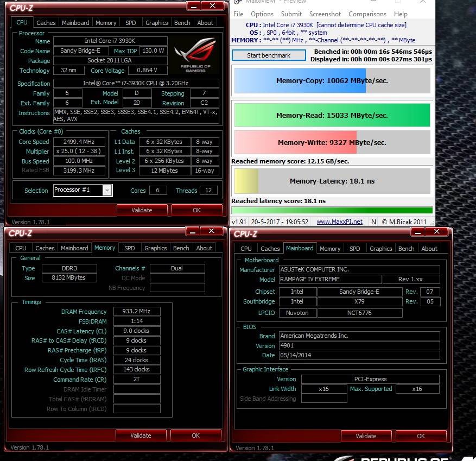Click the Level 3 cache 12 MBytes value
Screen dimensions: 476x461
pyautogui.click(x=164, y=170)
